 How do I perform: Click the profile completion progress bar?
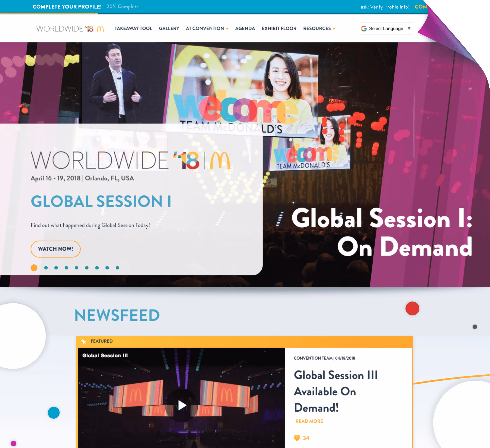pos(49,14)
